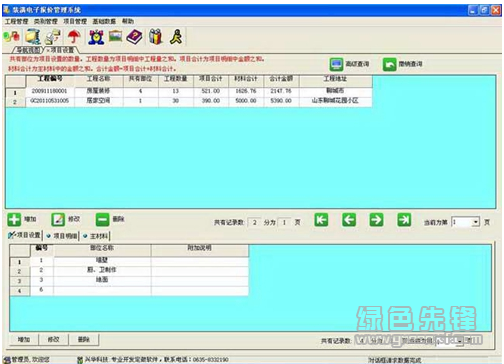The image size is (504, 364).
Task: Go to next page with right arrow
Action: click(376, 220)
